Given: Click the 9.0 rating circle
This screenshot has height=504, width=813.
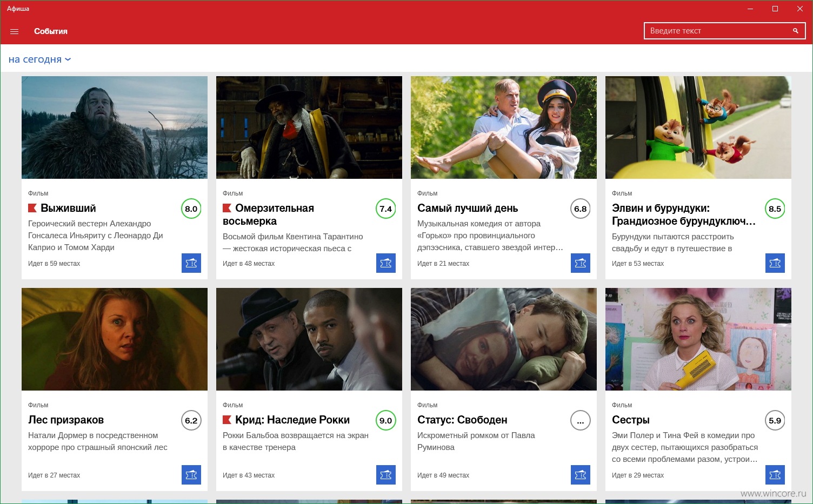Looking at the screenshot, I should click(x=386, y=420).
